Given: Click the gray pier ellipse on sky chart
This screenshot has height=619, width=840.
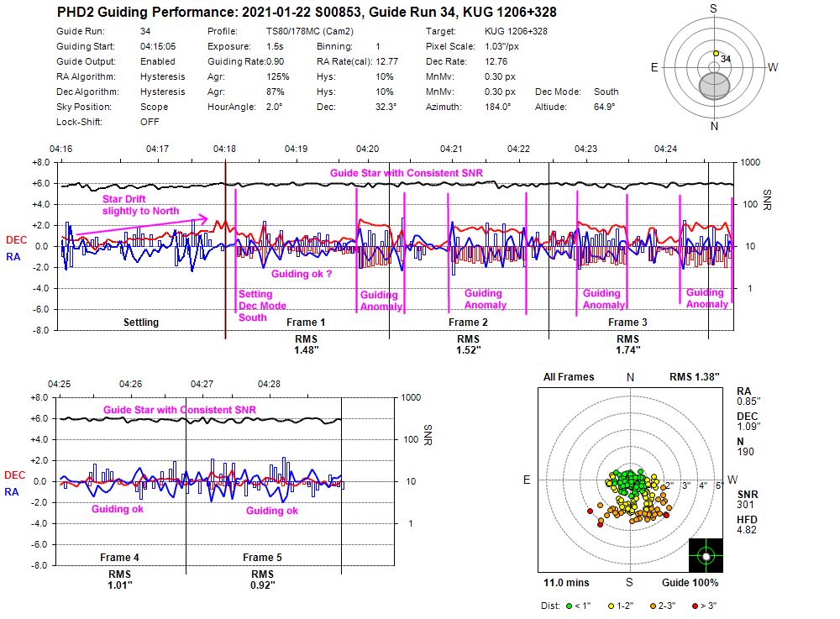Looking at the screenshot, I should [715, 86].
